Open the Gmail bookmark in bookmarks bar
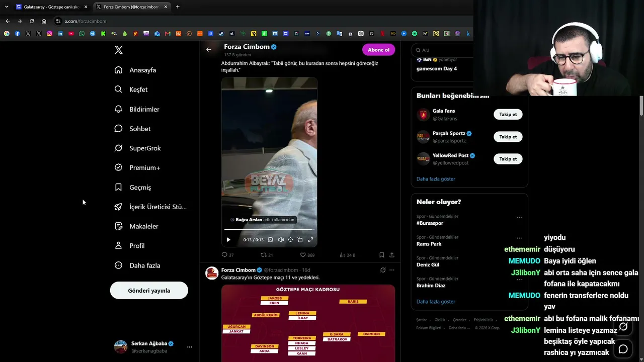The height and width of the screenshot is (362, 644). [168, 34]
